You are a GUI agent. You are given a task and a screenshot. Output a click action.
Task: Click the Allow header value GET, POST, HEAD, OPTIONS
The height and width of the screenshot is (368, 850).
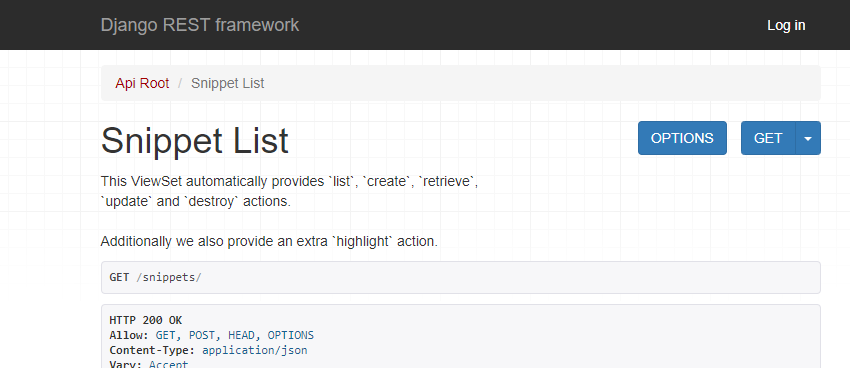(x=235, y=335)
